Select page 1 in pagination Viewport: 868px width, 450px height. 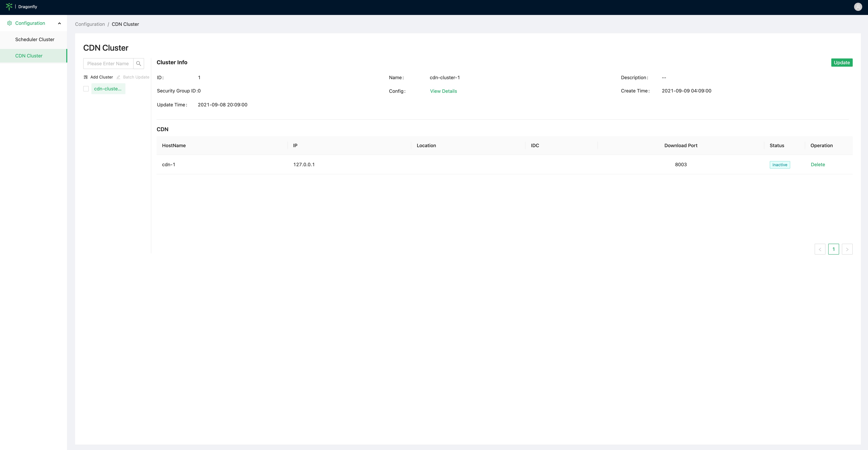click(x=834, y=249)
